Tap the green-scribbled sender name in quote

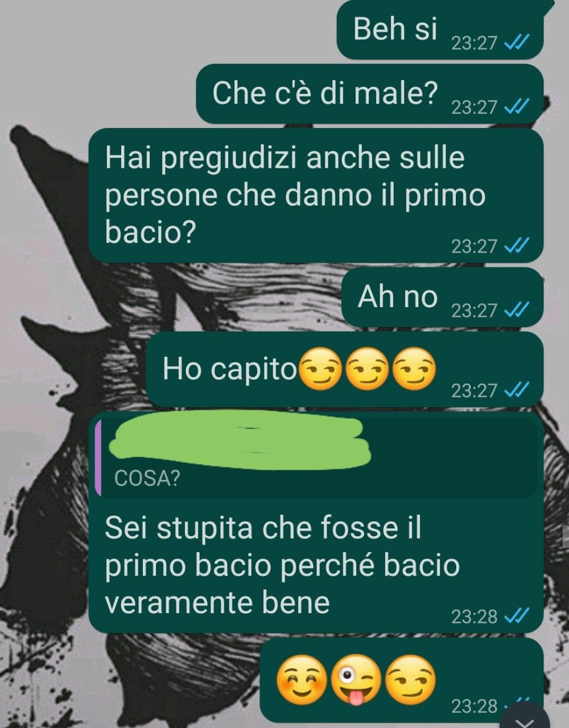239,440
